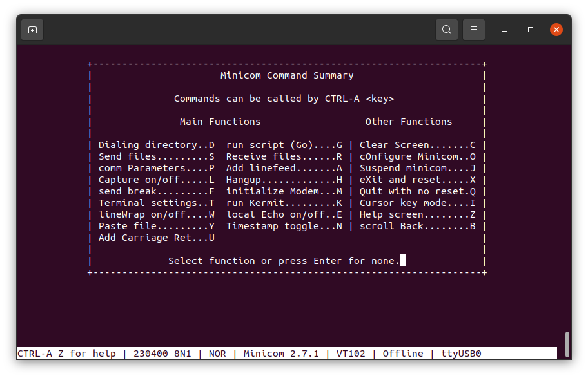The height and width of the screenshot is (378, 588).
Task: Click 'eXit and reset.....X' entry
Action: (x=418, y=180)
